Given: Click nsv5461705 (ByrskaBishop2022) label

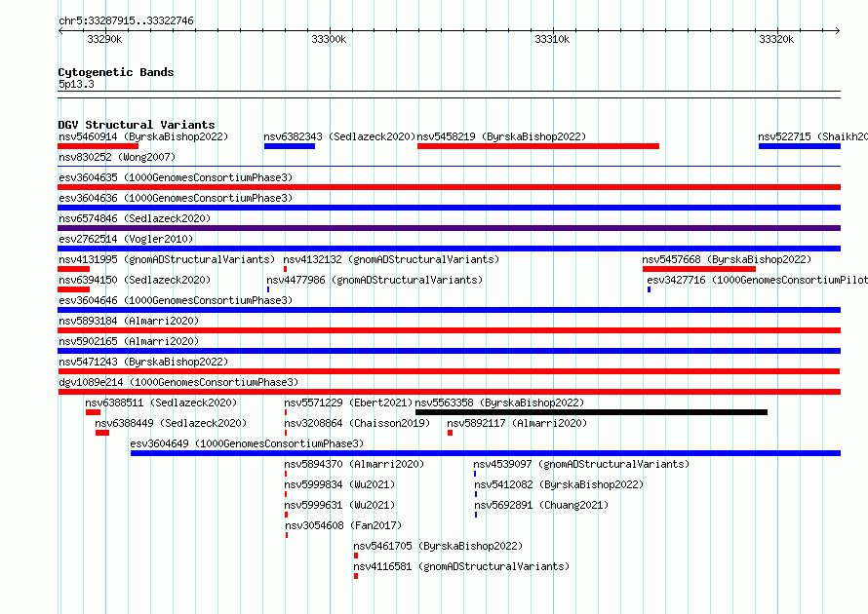Looking at the screenshot, I should [x=438, y=546].
